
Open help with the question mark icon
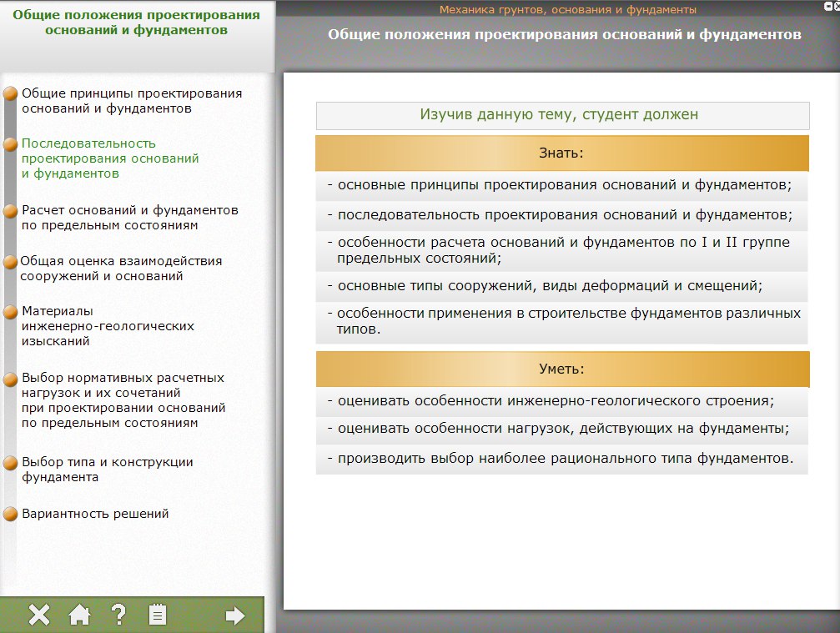point(118,615)
